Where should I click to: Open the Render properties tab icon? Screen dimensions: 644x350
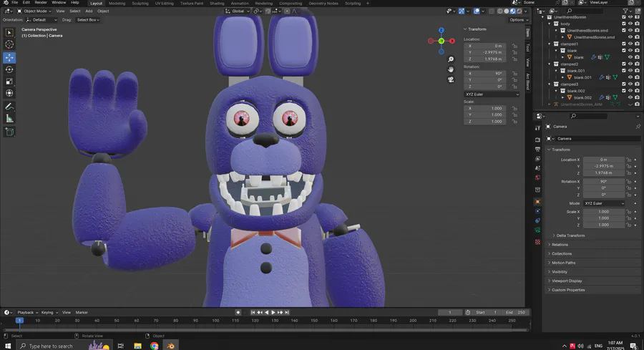pos(537,140)
